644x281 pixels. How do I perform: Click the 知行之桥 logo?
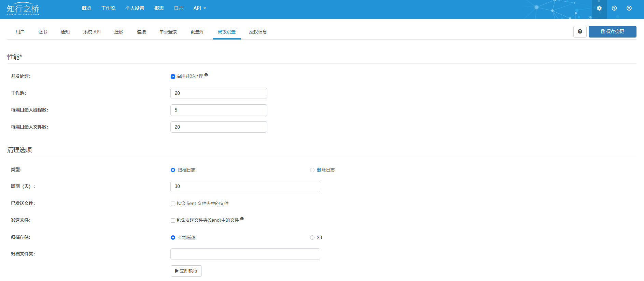point(23,9)
